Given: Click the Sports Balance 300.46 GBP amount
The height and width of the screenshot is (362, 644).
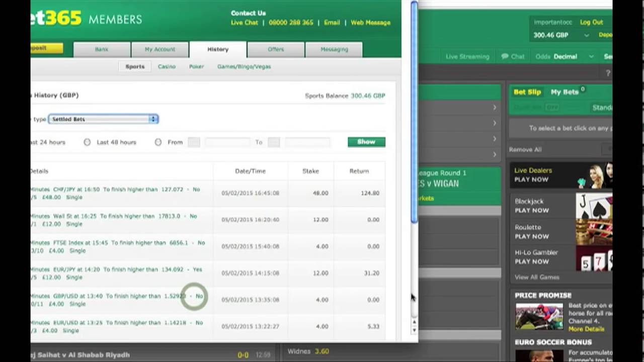Looking at the screenshot, I should (x=368, y=96).
